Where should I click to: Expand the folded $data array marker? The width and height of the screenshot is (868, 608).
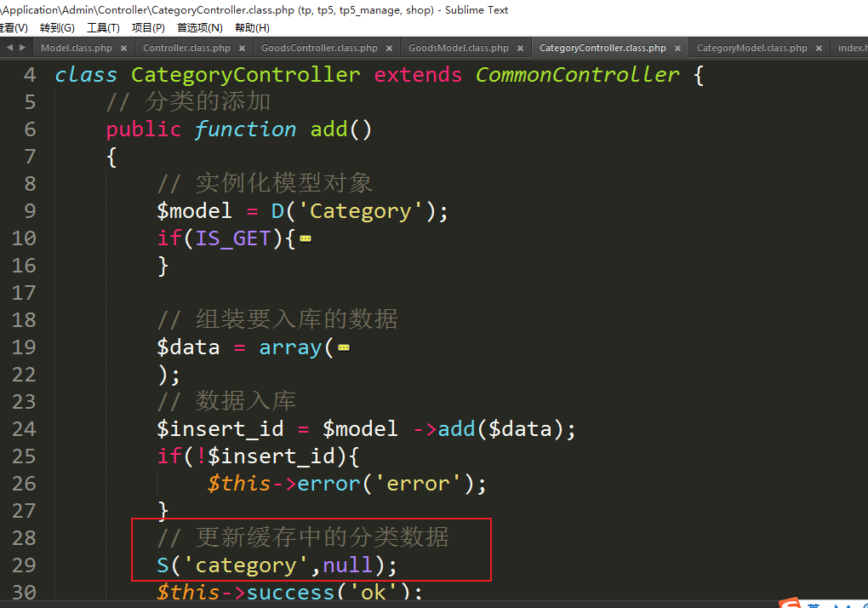pos(344,348)
